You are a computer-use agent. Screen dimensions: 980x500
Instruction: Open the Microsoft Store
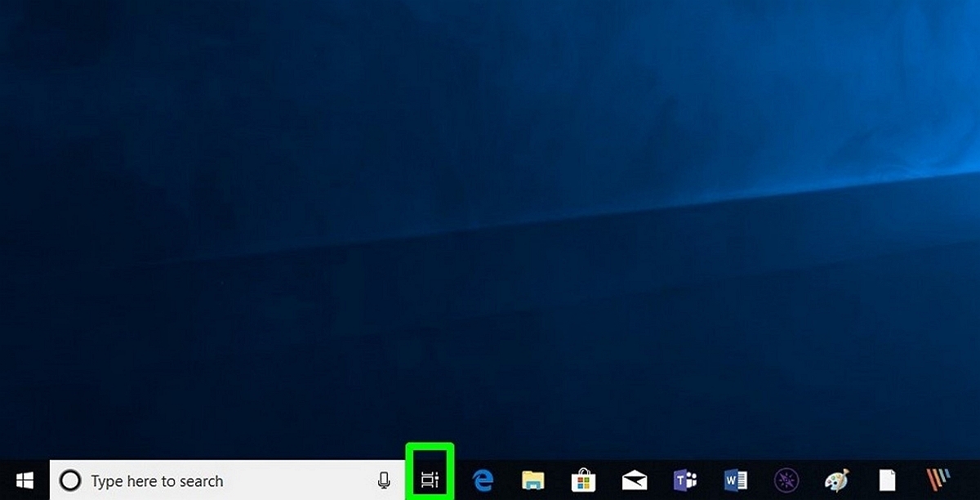(x=584, y=480)
